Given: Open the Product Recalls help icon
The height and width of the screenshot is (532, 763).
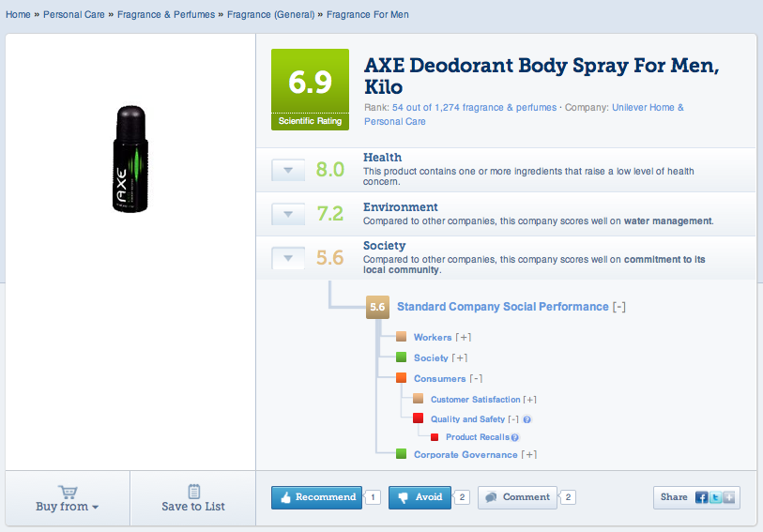Looking at the screenshot, I should point(515,437).
